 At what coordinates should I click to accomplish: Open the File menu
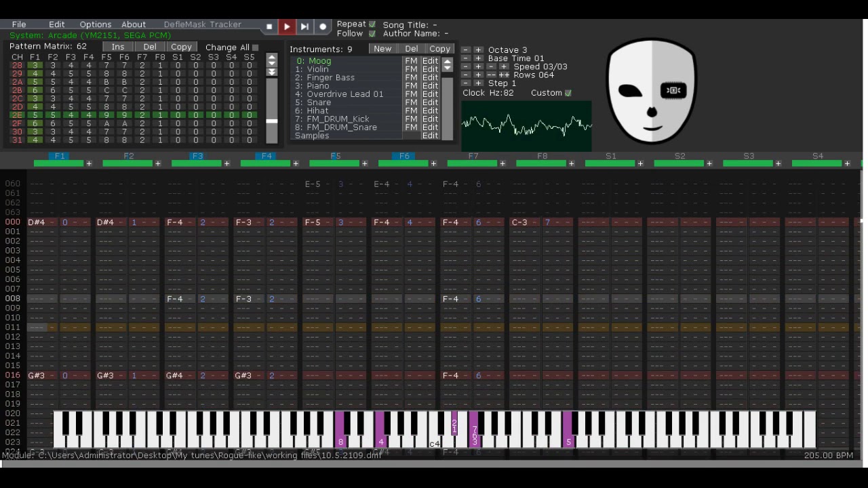pos(19,24)
